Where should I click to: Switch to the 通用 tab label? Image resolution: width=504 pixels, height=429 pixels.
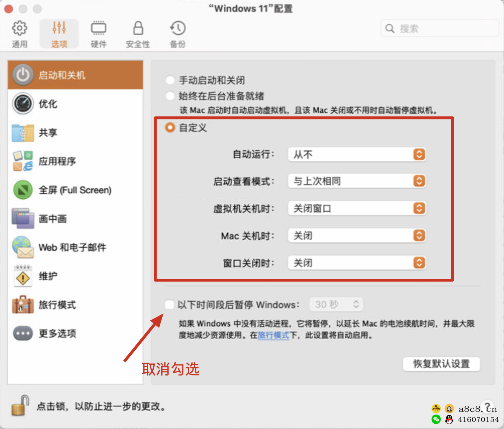tap(20, 44)
